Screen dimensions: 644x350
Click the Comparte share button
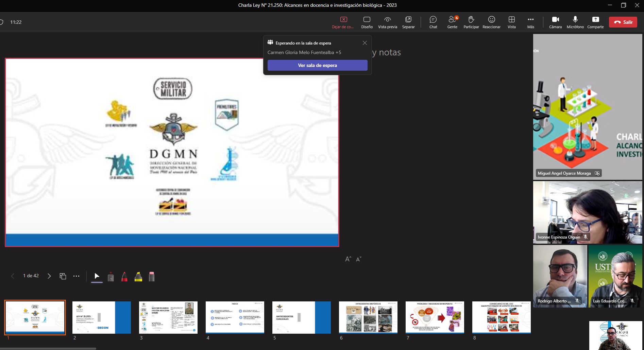pos(595,22)
